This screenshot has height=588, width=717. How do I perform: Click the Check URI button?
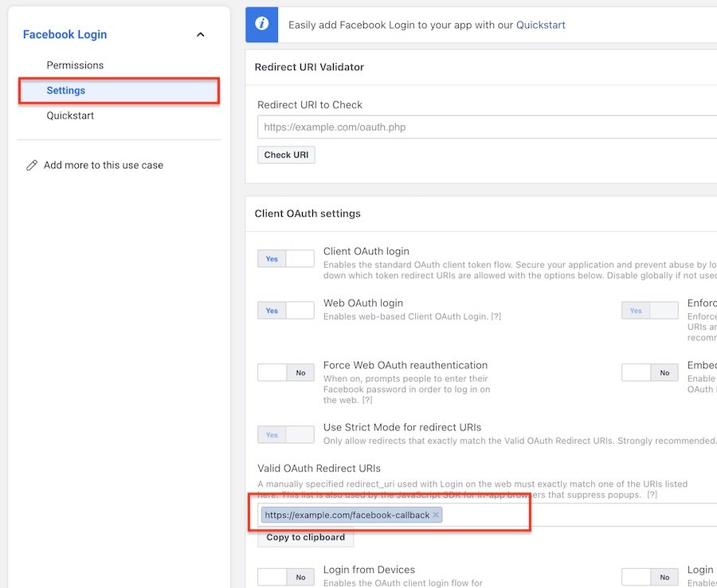(286, 155)
